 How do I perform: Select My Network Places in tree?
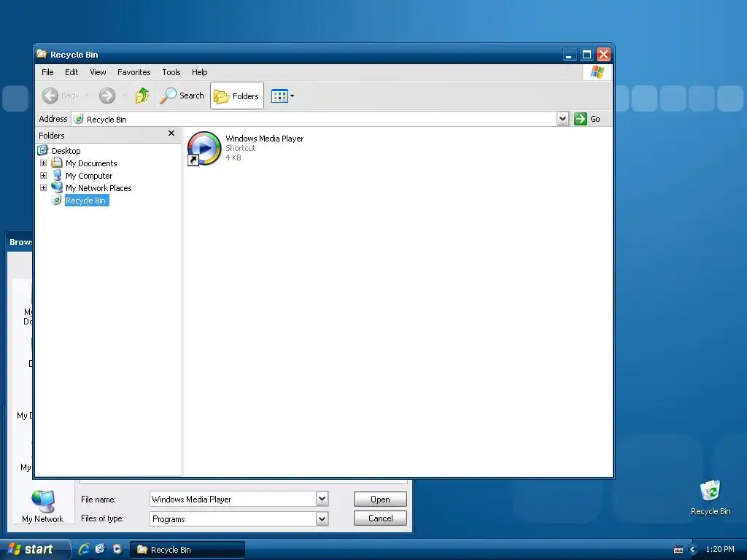pyautogui.click(x=98, y=188)
